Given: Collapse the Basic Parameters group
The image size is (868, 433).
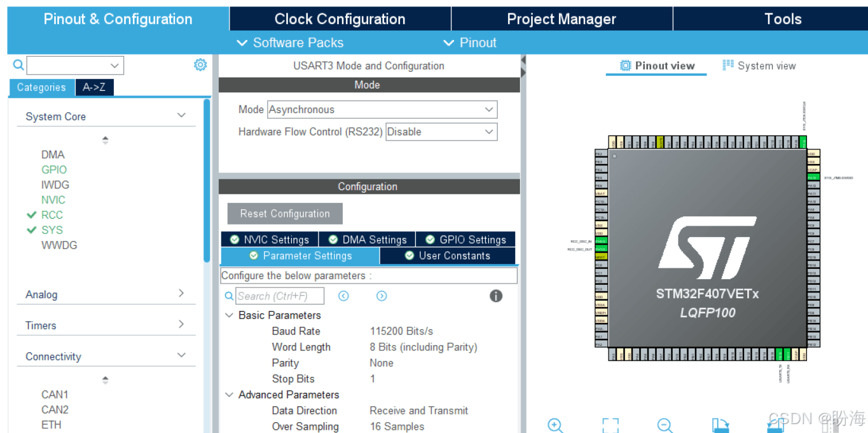Looking at the screenshot, I should (229, 315).
